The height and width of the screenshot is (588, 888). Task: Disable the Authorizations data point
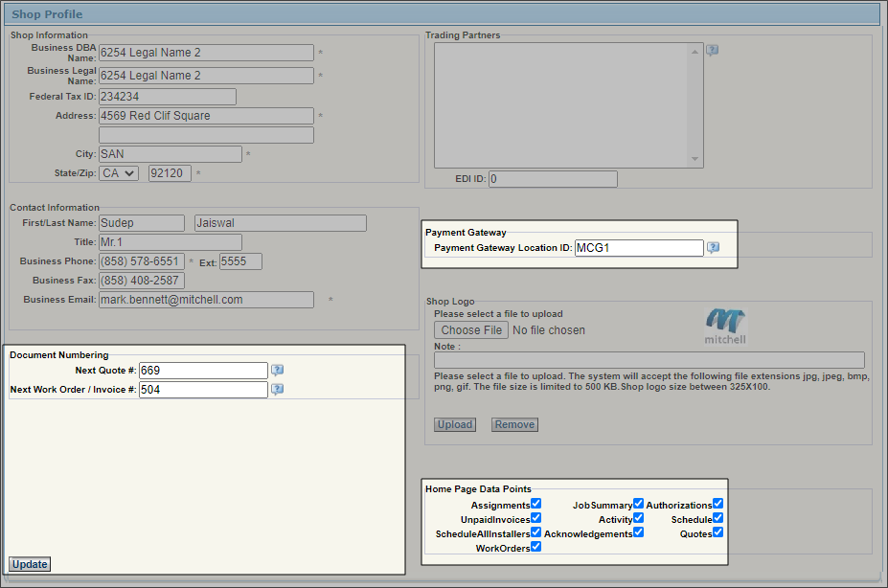[x=717, y=504]
